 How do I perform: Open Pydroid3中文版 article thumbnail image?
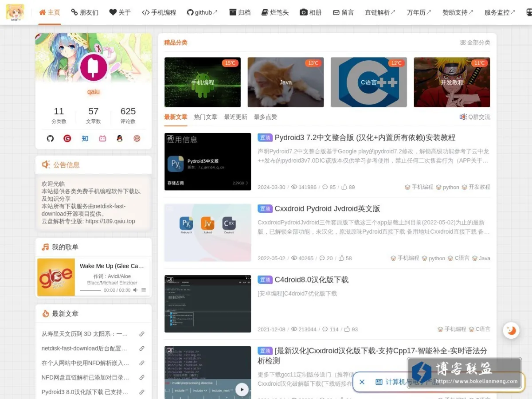(207, 162)
